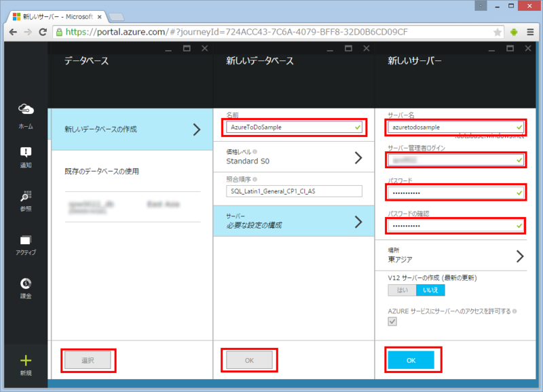Uncheck AZURE service access permission checkbox
This screenshot has width=543, height=392.
click(x=392, y=321)
